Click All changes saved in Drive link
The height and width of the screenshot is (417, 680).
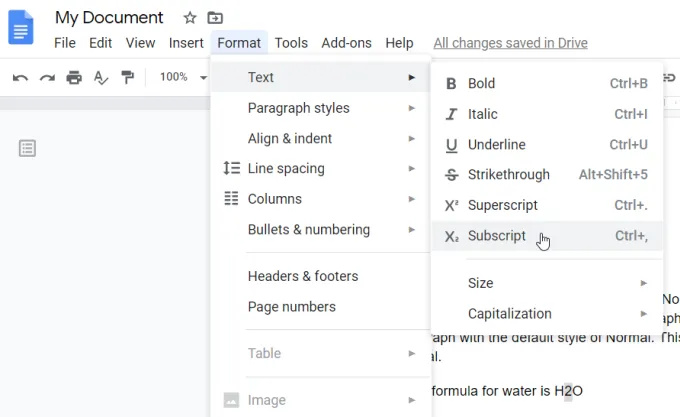click(x=510, y=43)
